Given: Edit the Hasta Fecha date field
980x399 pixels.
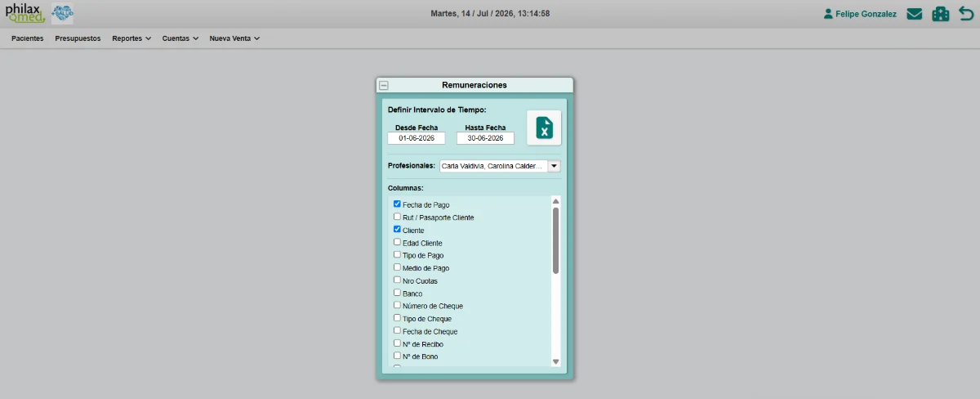Looking at the screenshot, I should point(485,138).
